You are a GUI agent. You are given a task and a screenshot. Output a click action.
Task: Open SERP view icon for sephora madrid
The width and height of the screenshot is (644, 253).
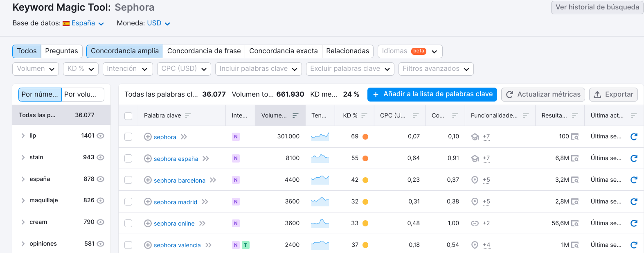(x=575, y=202)
